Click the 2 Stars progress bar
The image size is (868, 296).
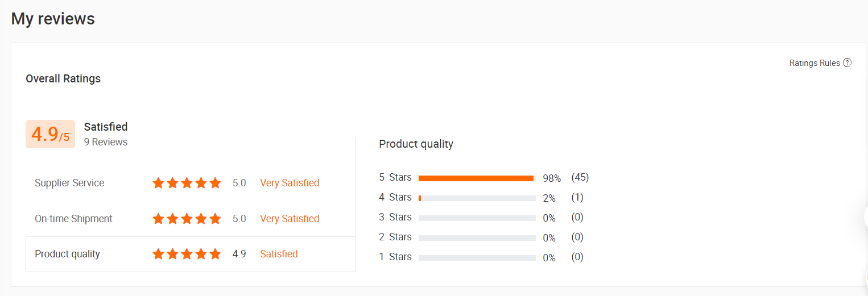(x=477, y=238)
